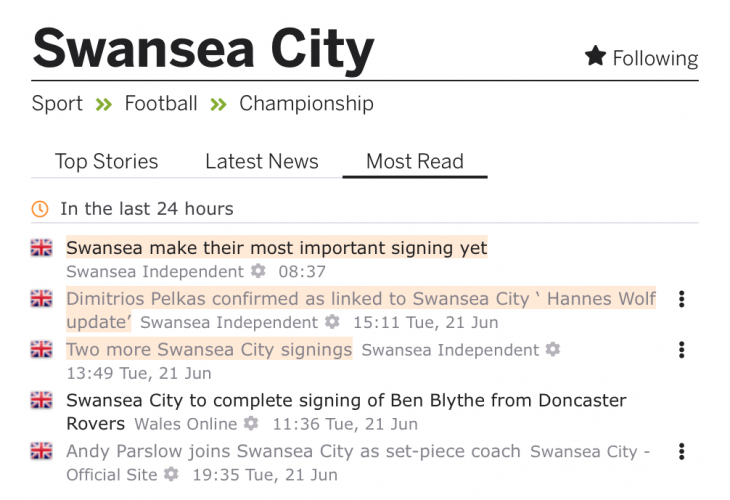Click the gear icon beside Swansea Independent 08:37

[259, 271]
